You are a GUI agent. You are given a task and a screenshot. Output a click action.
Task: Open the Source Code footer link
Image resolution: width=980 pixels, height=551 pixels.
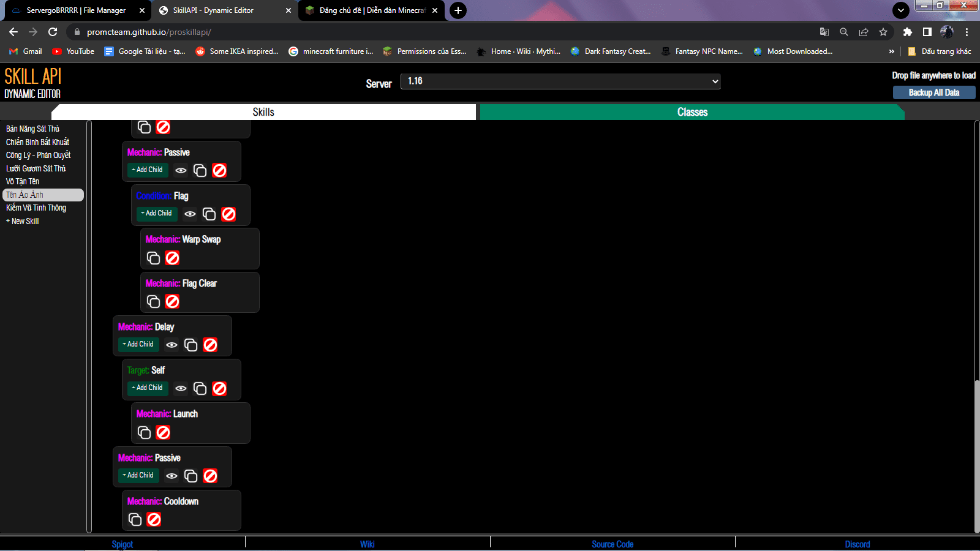(612, 544)
